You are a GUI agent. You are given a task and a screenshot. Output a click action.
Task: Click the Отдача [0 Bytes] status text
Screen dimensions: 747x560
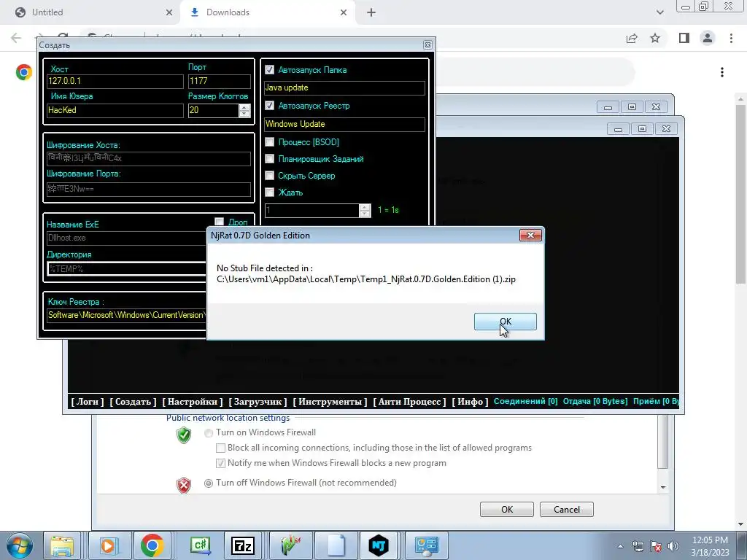pyautogui.click(x=595, y=401)
